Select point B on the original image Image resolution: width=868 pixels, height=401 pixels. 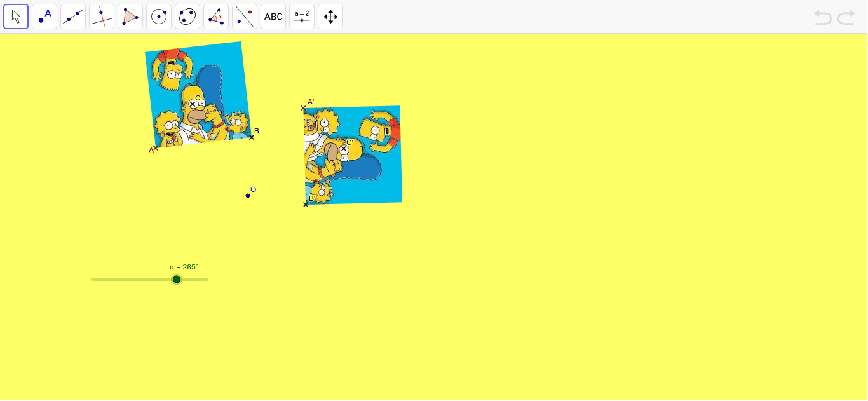[x=252, y=137]
